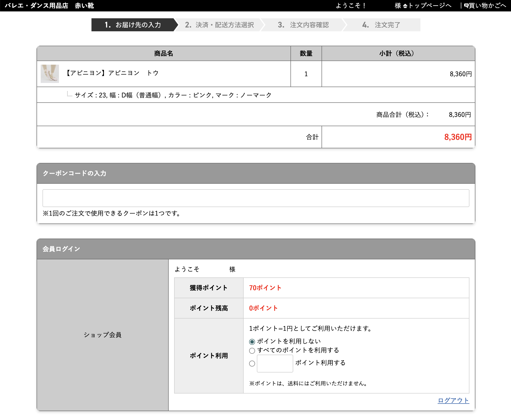This screenshot has height=420, width=511.
Task: Open 買い物かごへ link in header
Action: click(487, 6)
